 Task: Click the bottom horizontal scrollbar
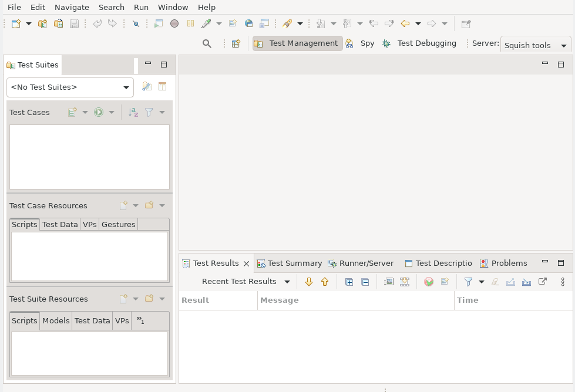(385, 389)
